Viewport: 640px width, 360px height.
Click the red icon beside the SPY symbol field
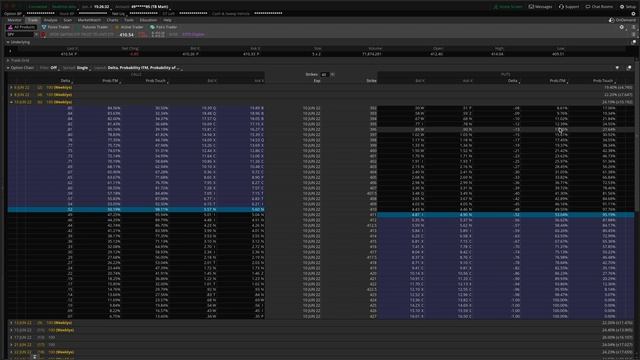tap(43, 35)
